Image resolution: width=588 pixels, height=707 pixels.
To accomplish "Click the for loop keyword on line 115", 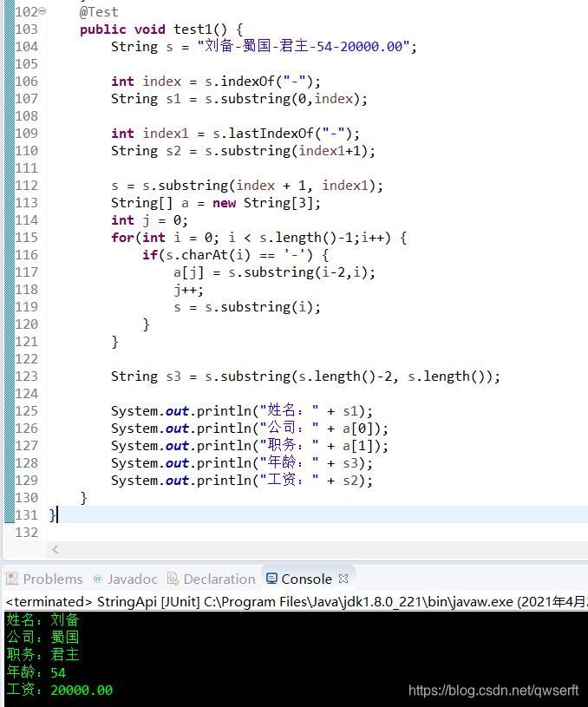I will (x=122, y=238).
